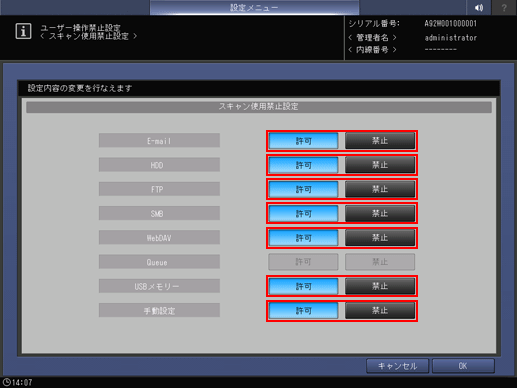Select 禁止 for USBメモリー

coord(380,286)
